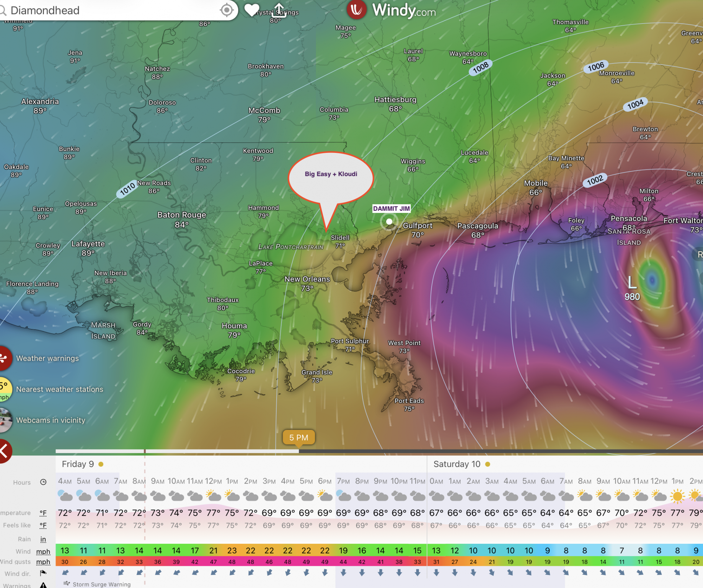The height and width of the screenshot is (588, 703).
Task: Click the Weather warnings red wind icon
Action: [5, 358]
